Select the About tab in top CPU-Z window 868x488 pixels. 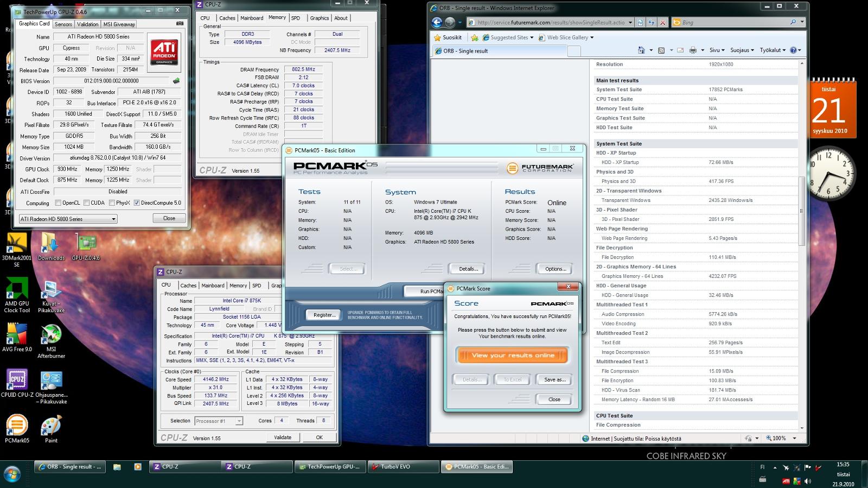pyautogui.click(x=341, y=18)
